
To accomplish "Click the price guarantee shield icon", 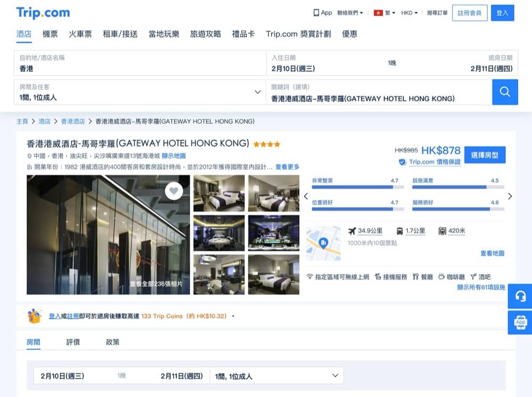I will [x=402, y=162].
